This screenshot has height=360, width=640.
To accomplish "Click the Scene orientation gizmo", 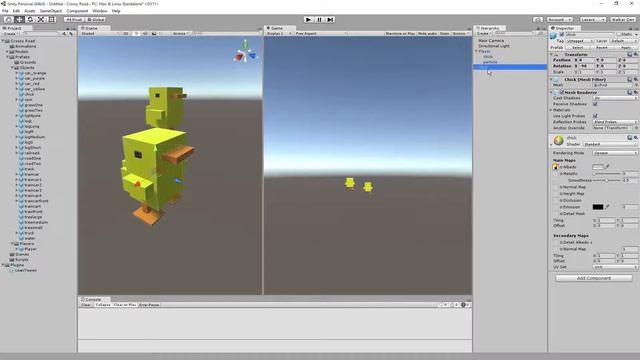I will coord(245,53).
